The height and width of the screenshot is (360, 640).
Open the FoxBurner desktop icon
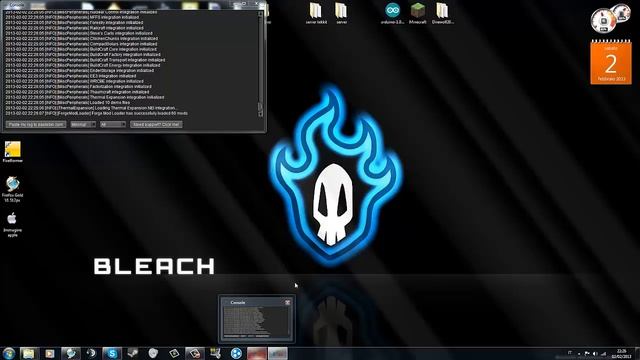click(13, 152)
